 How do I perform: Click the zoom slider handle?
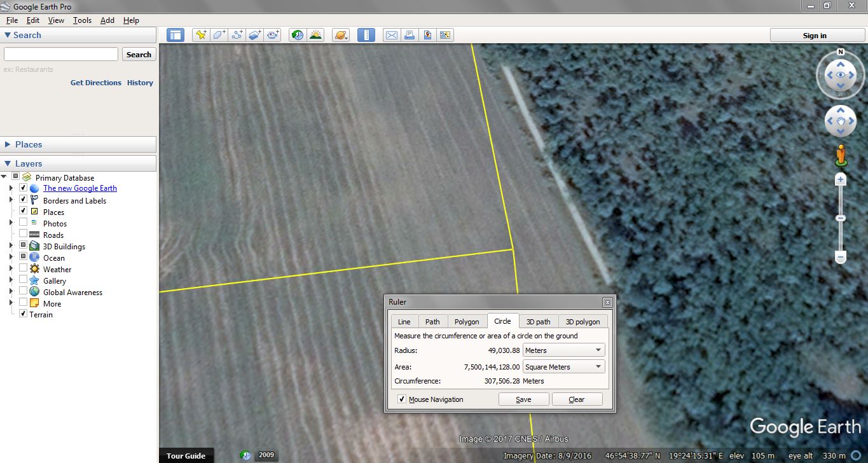point(841,218)
